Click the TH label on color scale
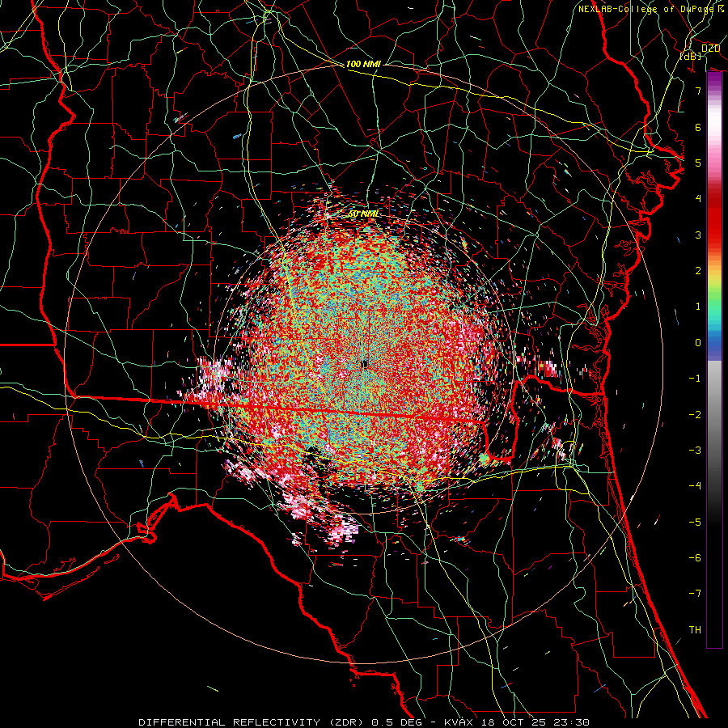728x728 pixels. [695, 630]
